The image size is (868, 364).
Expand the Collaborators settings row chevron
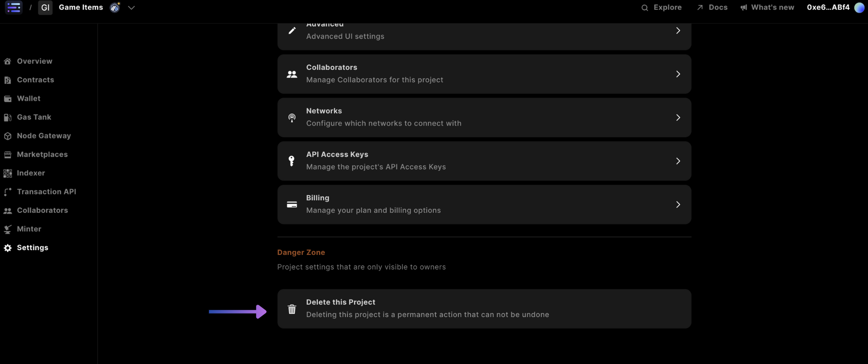tap(678, 74)
